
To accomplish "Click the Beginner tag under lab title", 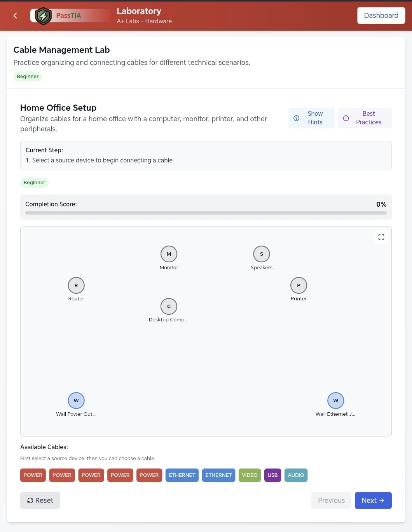I will point(28,77).
